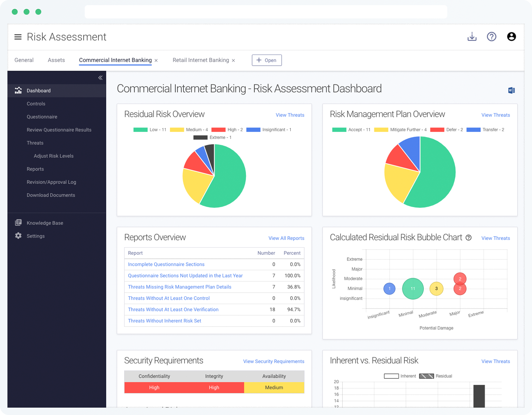The height and width of the screenshot is (415, 532).
Task: Export dashboard with the Word document icon
Action: (511, 90)
